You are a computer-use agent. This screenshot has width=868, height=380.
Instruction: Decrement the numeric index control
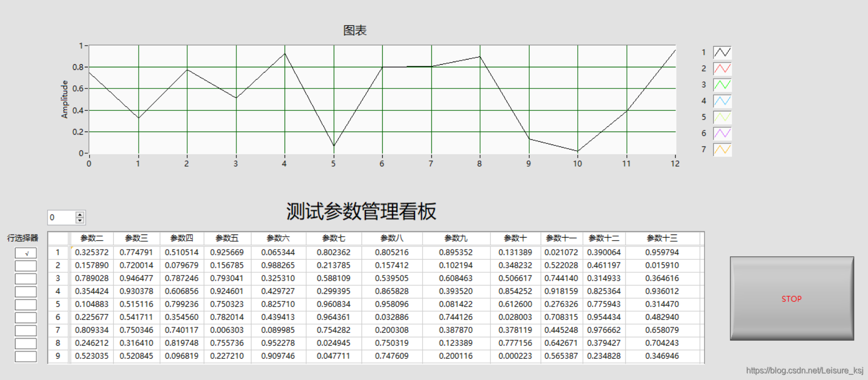pos(80,221)
